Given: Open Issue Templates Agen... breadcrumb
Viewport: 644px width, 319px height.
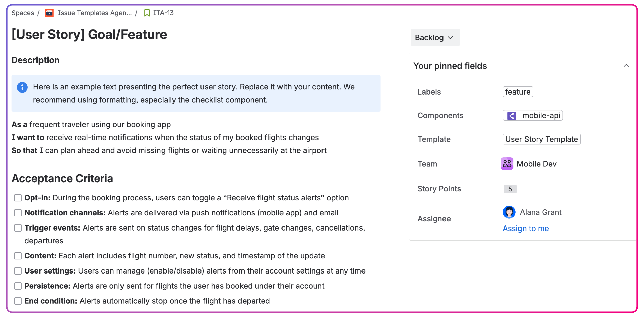Looking at the screenshot, I should tap(95, 13).
